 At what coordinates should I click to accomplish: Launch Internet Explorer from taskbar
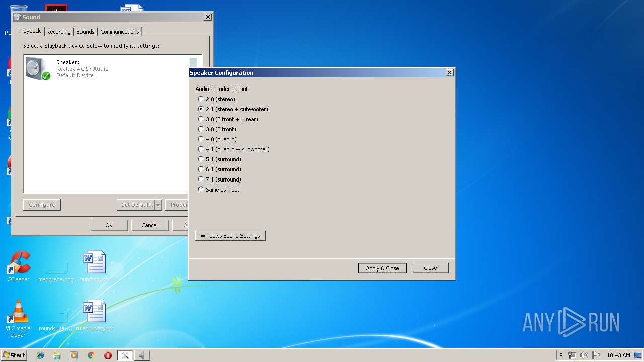pos(40,355)
